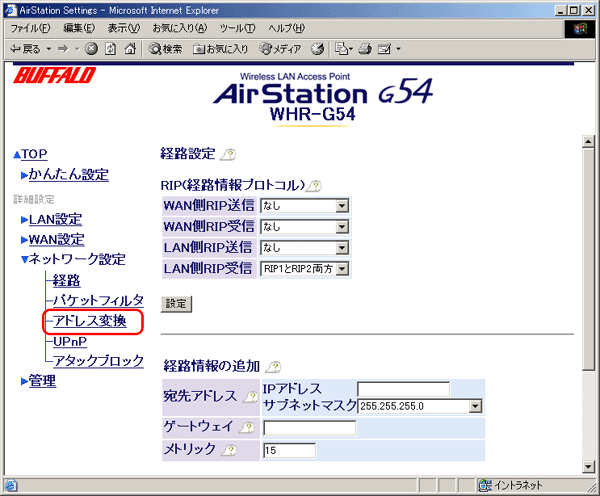Click the status bar page icon
Screen dimensions: 600x496
point(11,486)
